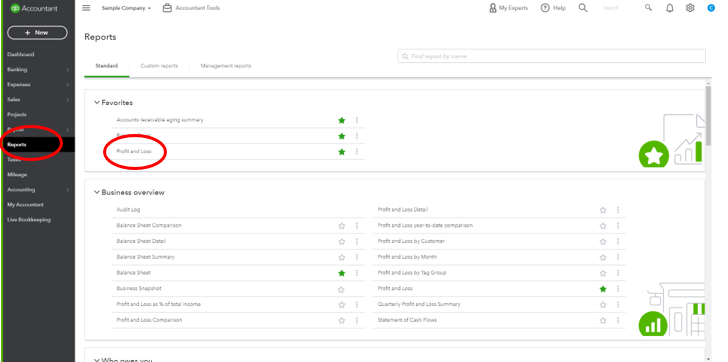Screen dimensions: 728x362
Task: Favorite the Profit and Loss Comparison report
Action: coord(342,321)
